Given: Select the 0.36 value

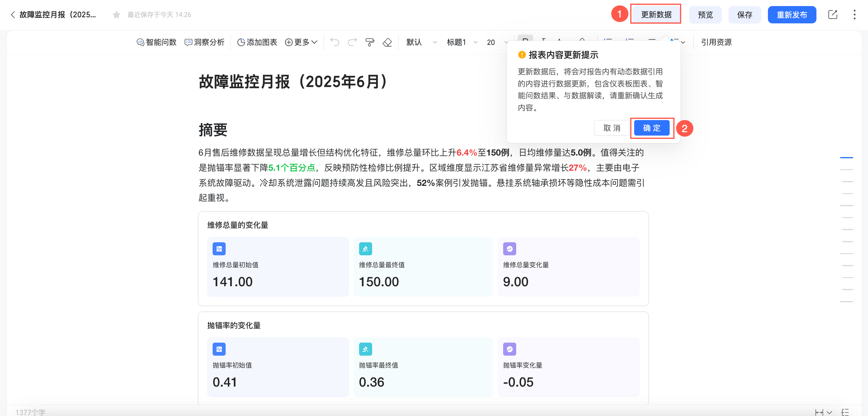Looking at the screenshot, I should click(x=371, y=382).
